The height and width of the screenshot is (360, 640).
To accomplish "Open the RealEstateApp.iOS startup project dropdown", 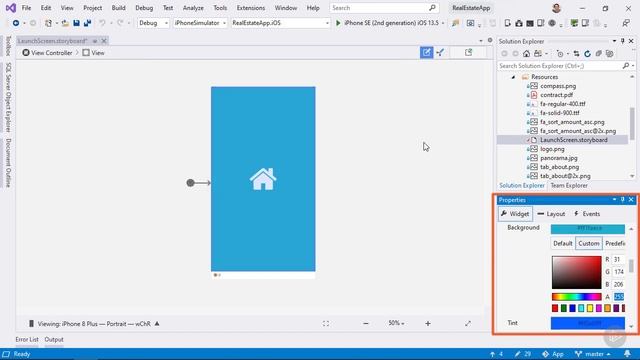I will (x=280, y=23).
